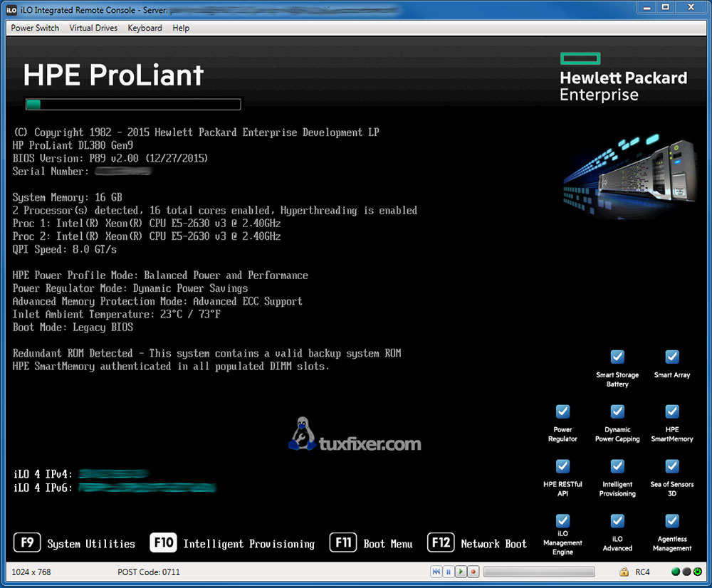The image size is (712, 588).
Task: Click the console recording progress slider
Action: [539, 571]
